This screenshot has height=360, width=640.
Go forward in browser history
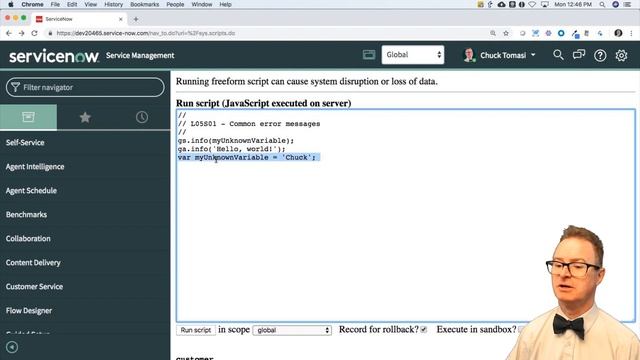(22, 33)
